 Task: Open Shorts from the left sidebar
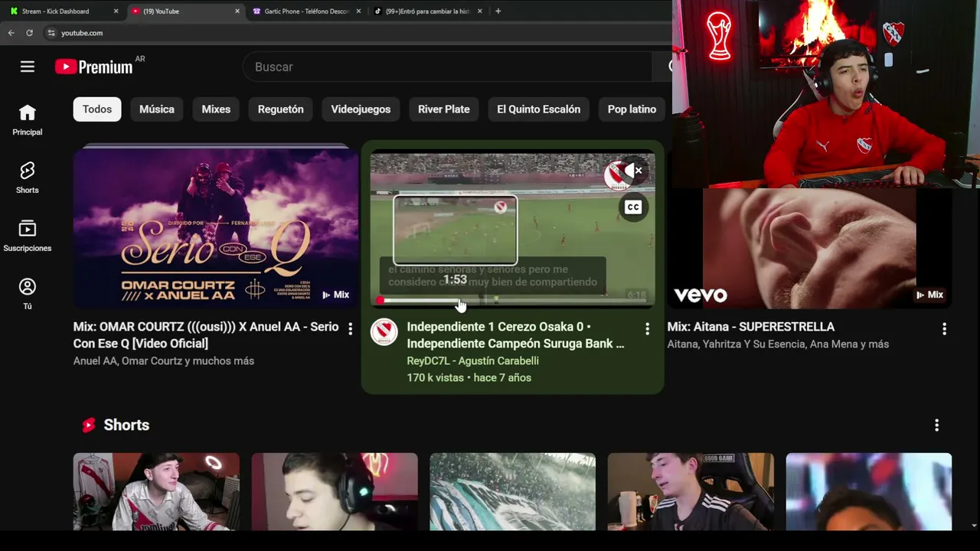tap(28, 178)
